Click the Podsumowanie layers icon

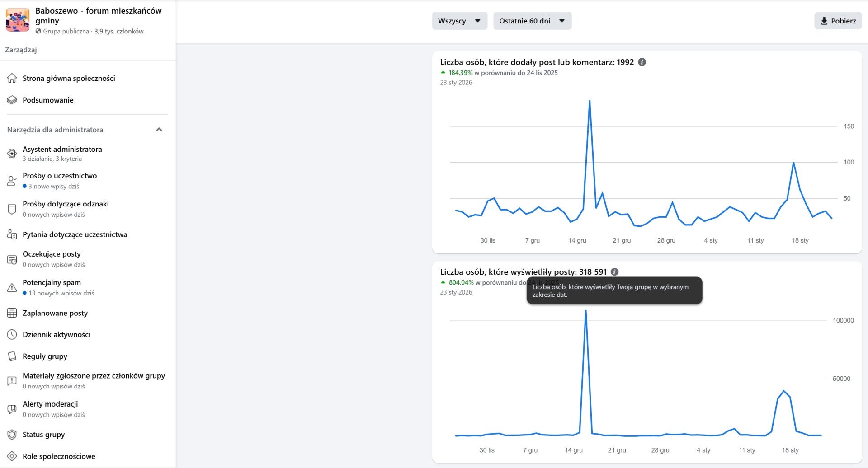[12, 100]
